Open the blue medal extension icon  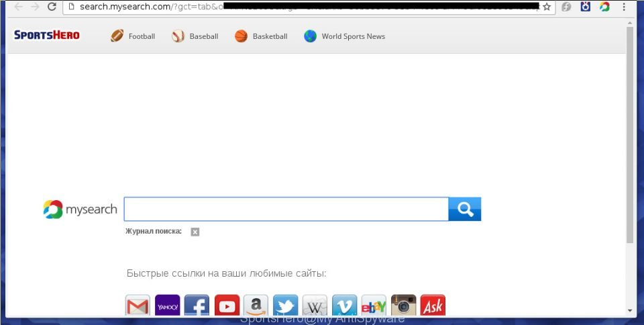click(x=585, y=7)
